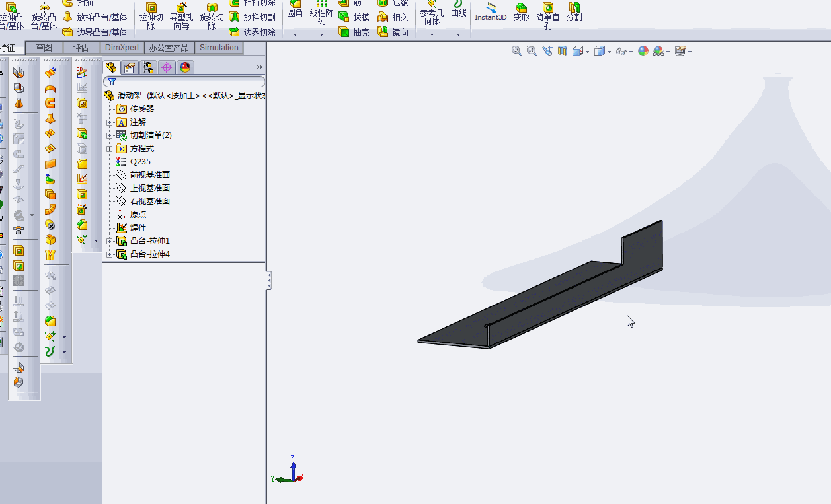Switch to the 草图 sketch tab
The width and height of the screenshot is (831, 504).
pos(44,48)
